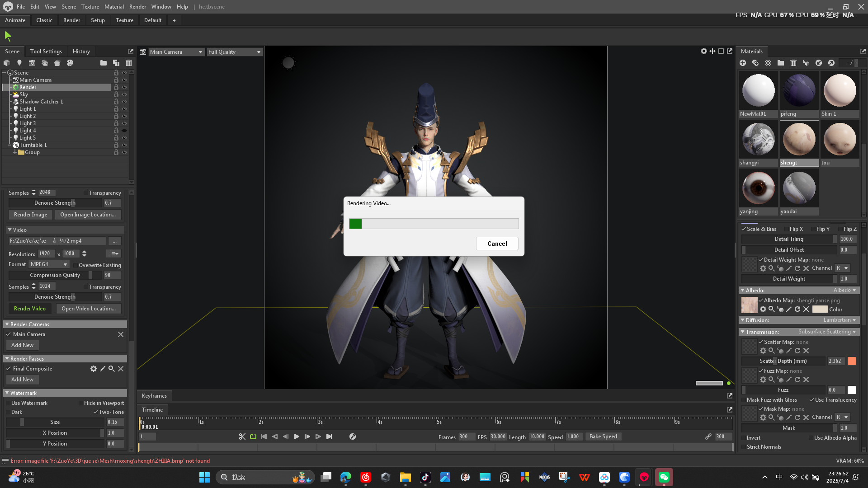Open the MPEG4 format dropdown
The image size is (868, 488).
[x=49, y=264]
